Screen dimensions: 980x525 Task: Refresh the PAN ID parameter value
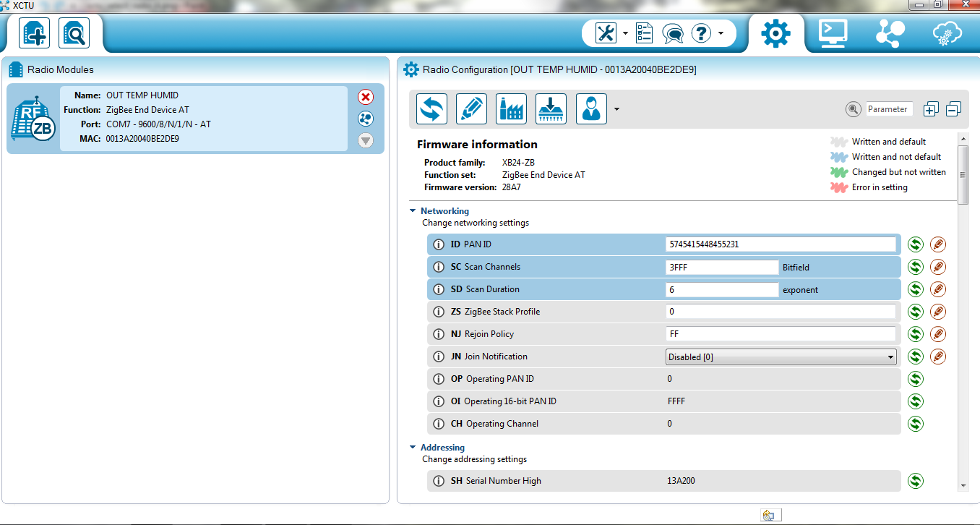pos(916,244)
